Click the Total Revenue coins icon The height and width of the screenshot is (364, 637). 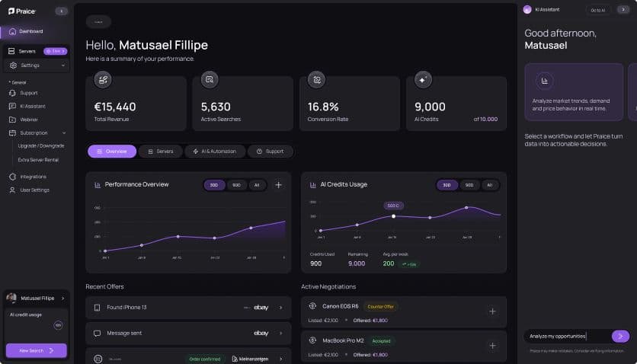(x=103, y=79)
